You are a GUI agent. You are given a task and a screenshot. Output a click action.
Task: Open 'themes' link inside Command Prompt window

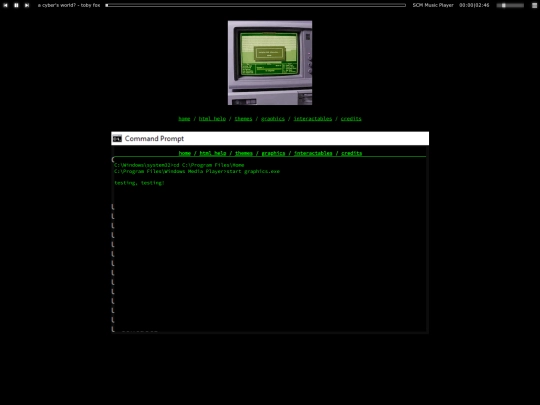244,153
